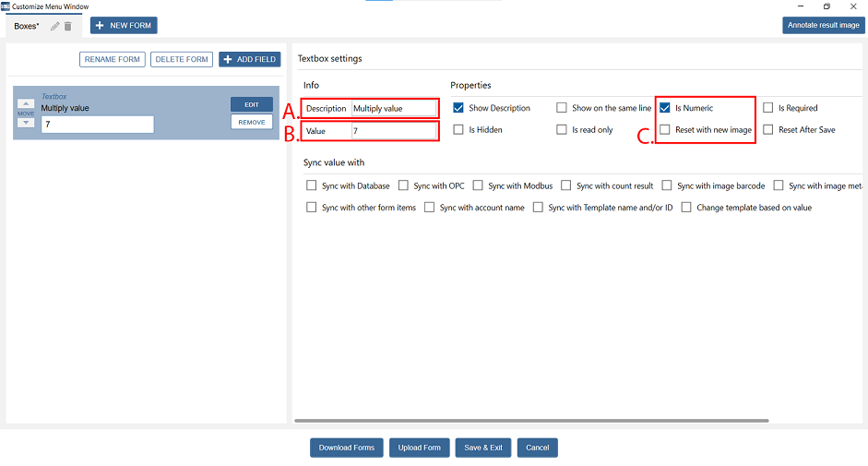868x466 pixels.
Task: Uncheck the Is Numeric checkbox
Action: click(x=665, y=108)
